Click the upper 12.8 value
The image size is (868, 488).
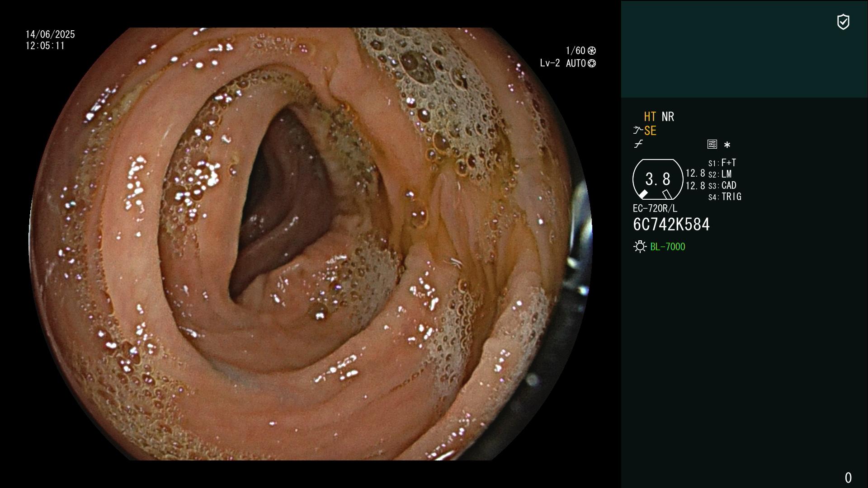695,174
